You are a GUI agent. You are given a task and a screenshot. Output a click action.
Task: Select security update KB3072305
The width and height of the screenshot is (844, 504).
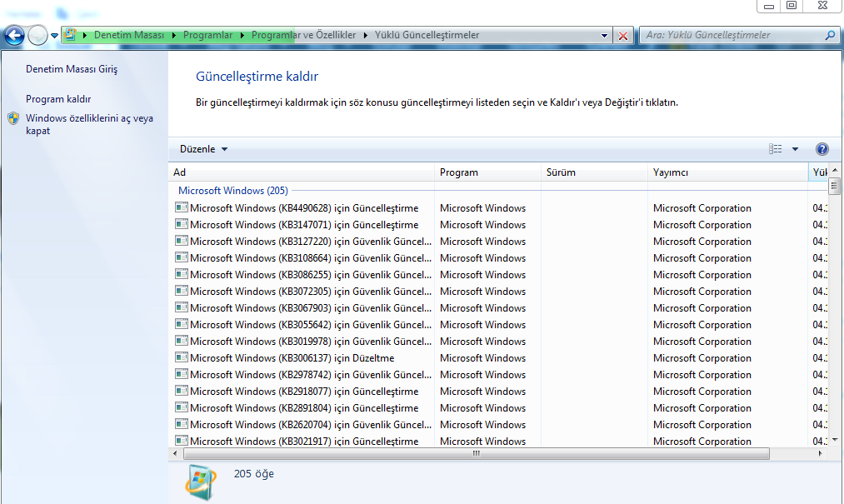(498, 292)
